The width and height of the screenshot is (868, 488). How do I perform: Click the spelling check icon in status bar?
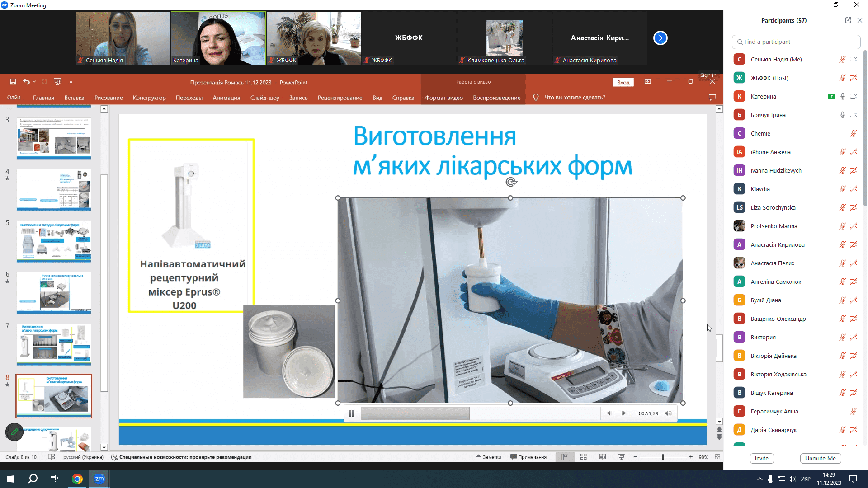click(52, 457)
